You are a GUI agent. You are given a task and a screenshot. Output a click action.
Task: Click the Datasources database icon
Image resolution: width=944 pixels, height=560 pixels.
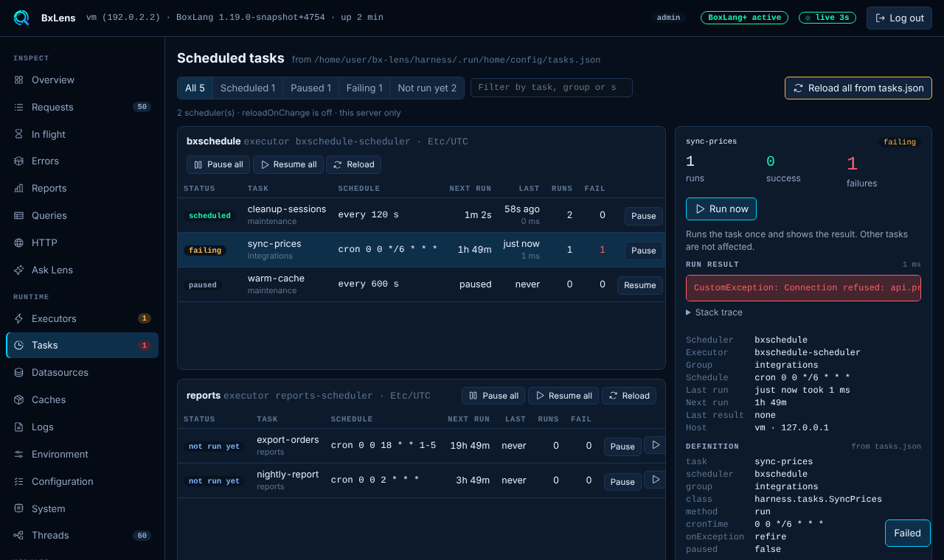pyautogui.click(x=18, y=372)
